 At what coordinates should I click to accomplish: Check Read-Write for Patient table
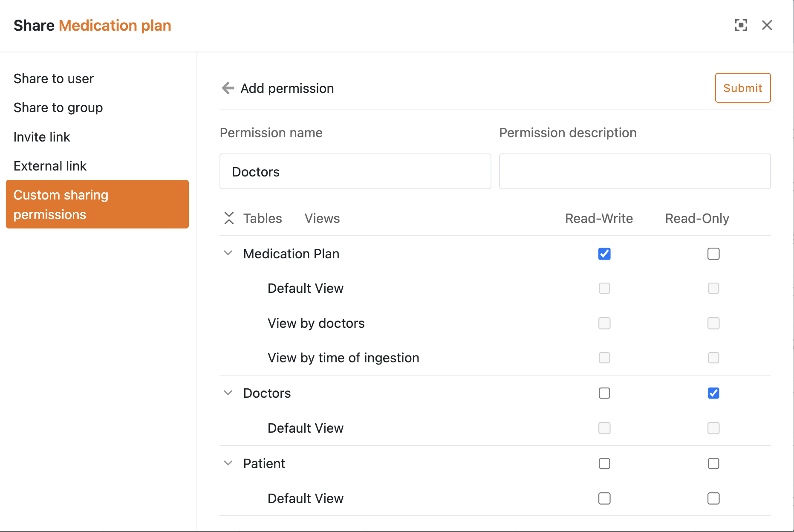pos(604,463)
